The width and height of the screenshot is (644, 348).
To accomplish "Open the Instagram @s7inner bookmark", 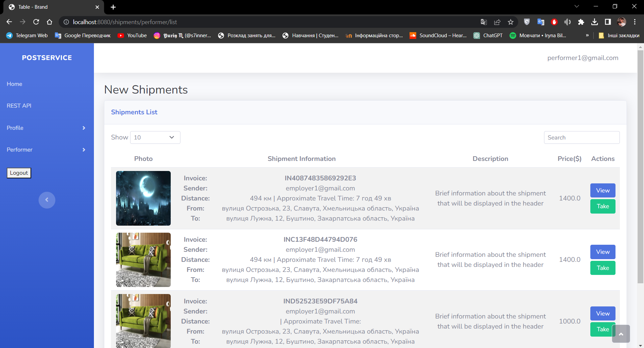I will pyautogui.click(x=182, y=36).
